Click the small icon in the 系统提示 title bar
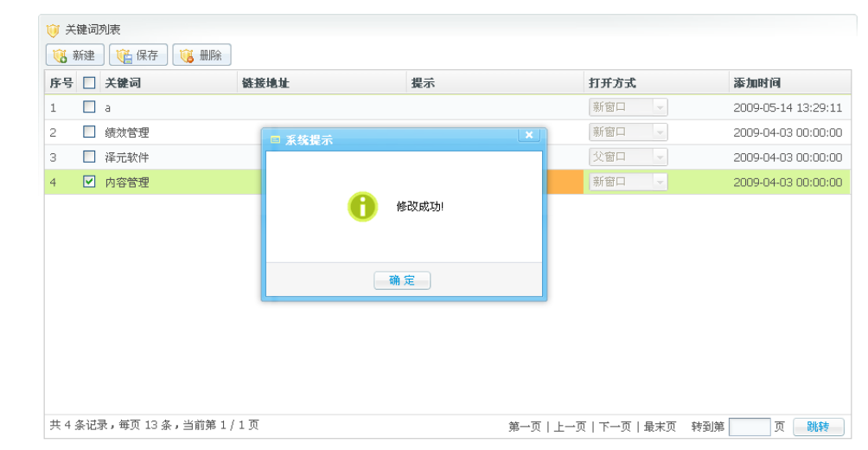The image size is (868, 450). coord(275,140)
